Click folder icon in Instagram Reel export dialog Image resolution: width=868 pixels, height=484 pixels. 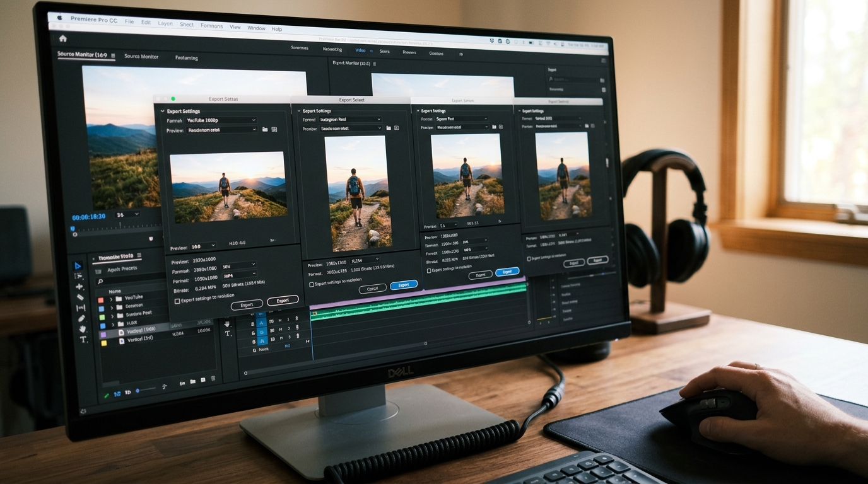(x=388, y=128)
